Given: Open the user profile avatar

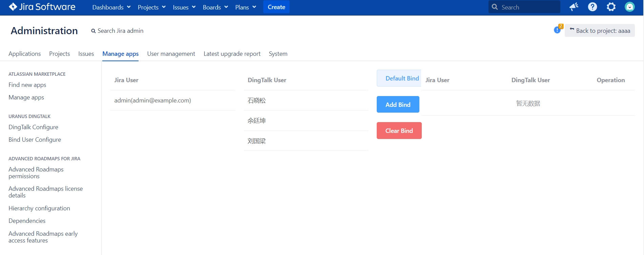Looking at the screenshot, I should coord(629,7).
